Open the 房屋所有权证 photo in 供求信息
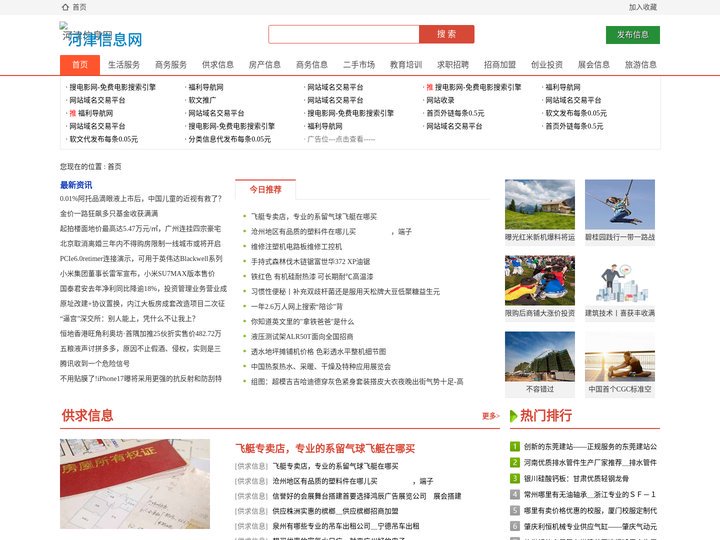 coord(135,484)
